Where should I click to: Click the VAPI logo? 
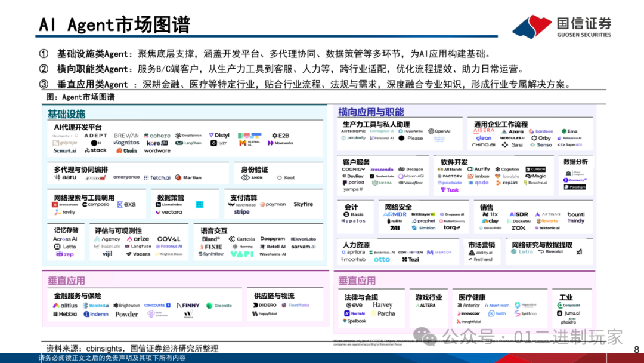(x=241, y=254)
